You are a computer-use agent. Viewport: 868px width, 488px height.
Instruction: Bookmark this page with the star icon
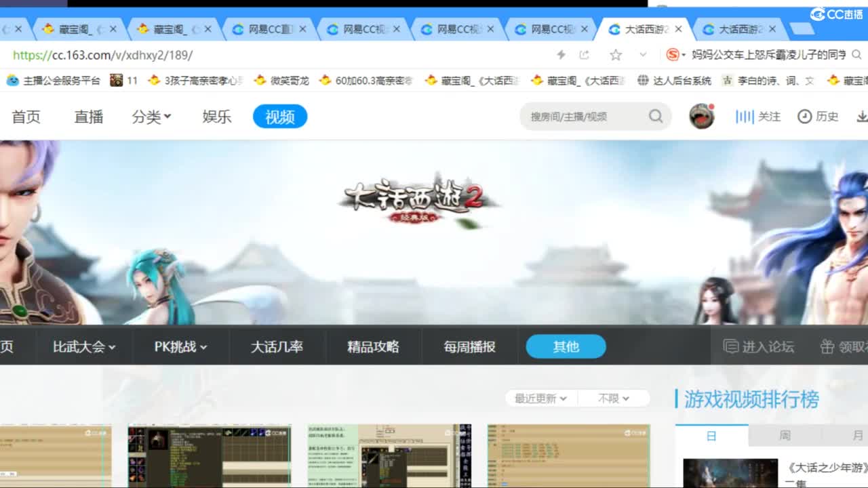pyautogui.click(x=616, y=55)
